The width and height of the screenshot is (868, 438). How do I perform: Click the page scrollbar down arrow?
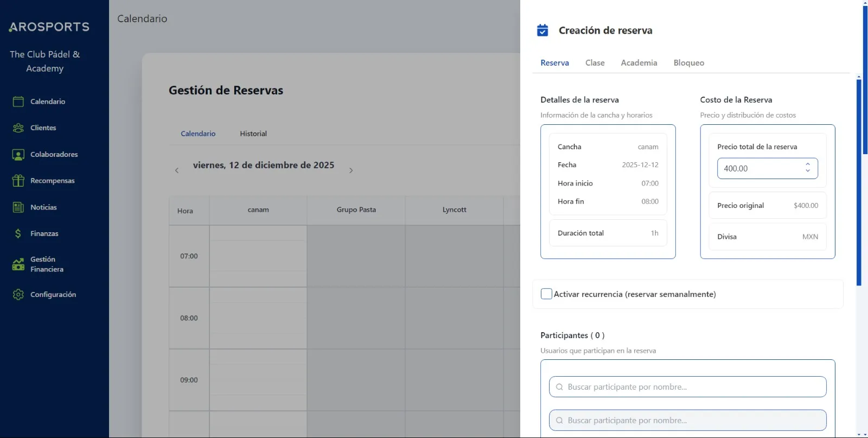(x=865, y=434)
